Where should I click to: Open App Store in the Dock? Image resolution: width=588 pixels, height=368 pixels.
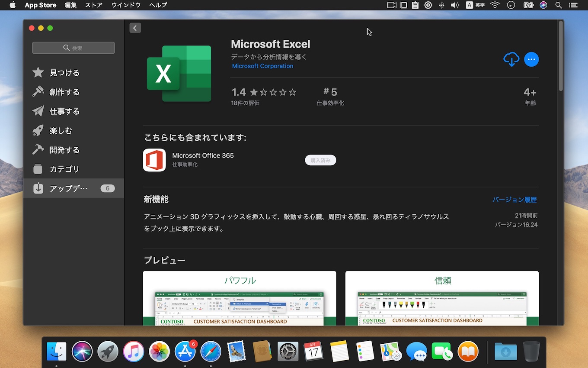click(x=185, y=351)
